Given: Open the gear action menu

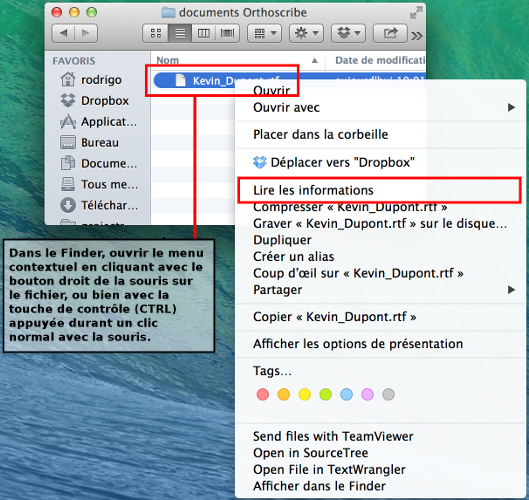Looking at the screenshot, I should 306,33.
